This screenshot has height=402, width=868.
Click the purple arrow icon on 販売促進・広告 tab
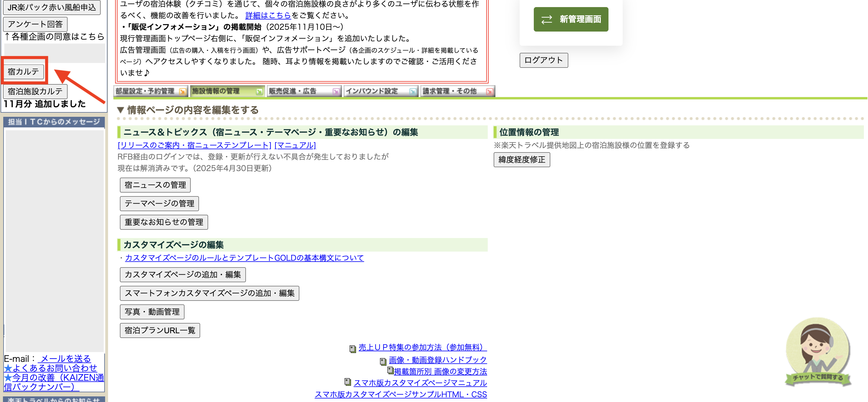coord(336,91)
